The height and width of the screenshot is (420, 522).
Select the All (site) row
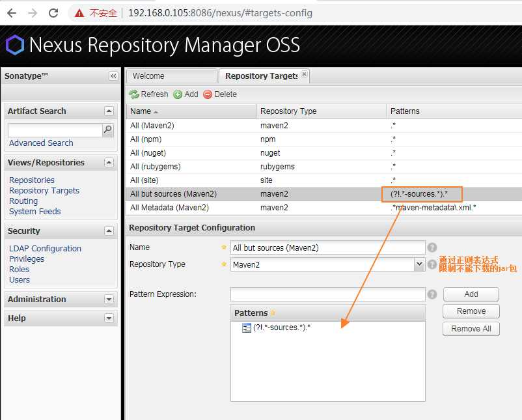point(324,180)
